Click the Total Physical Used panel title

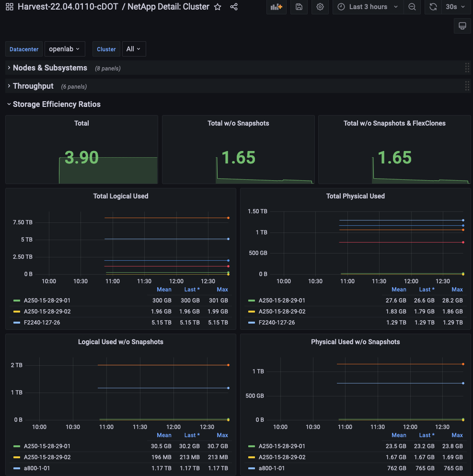(x=355, y=196)
